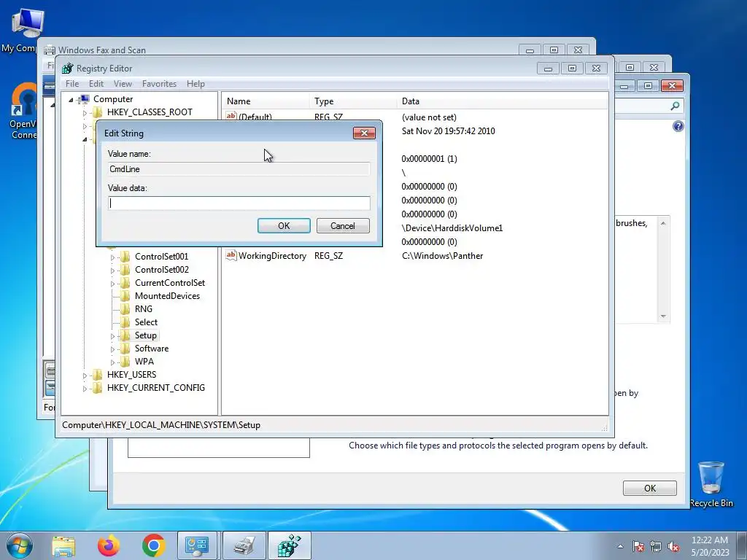747x560 pixels.
Task: Click the search magnifier in background window
Action: 675,106
